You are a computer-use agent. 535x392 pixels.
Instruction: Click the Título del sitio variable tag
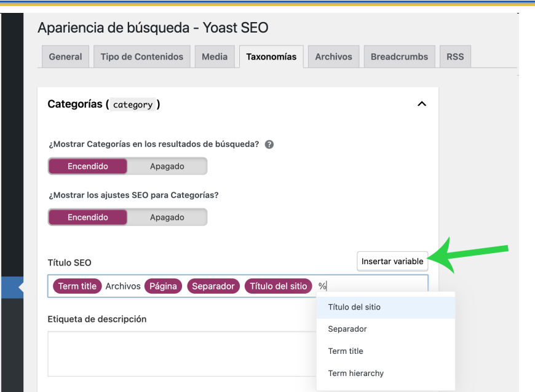(279, 286)
